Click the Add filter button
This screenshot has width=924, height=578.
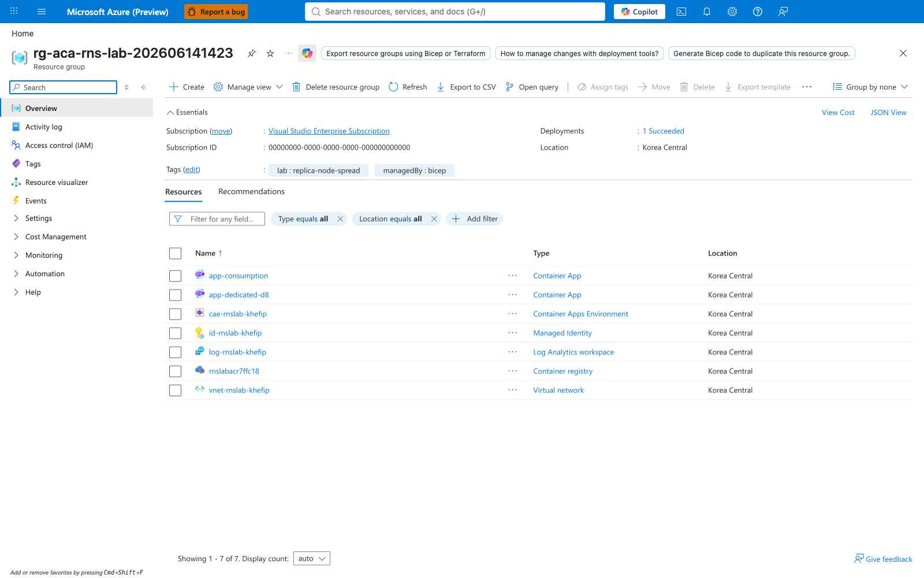click(x=474, y=218)
